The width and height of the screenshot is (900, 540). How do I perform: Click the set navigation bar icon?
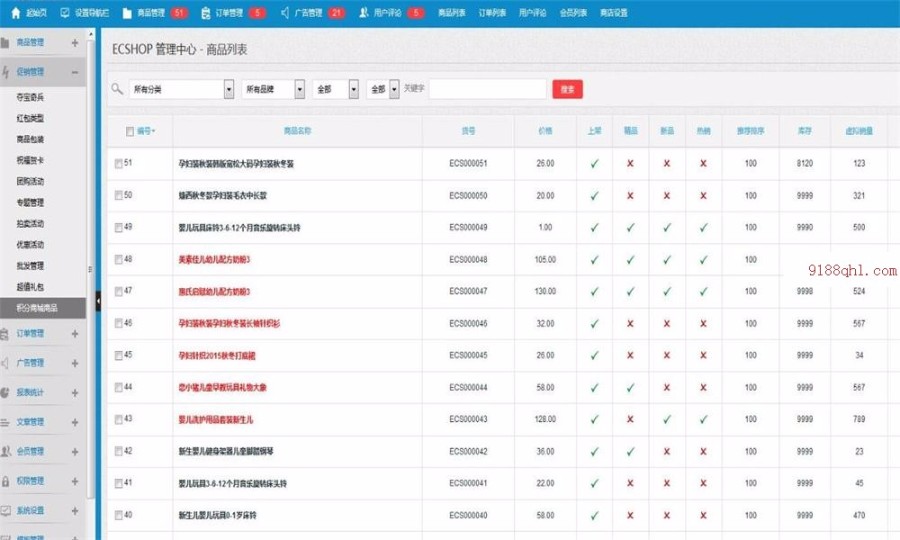click(65, 12)
